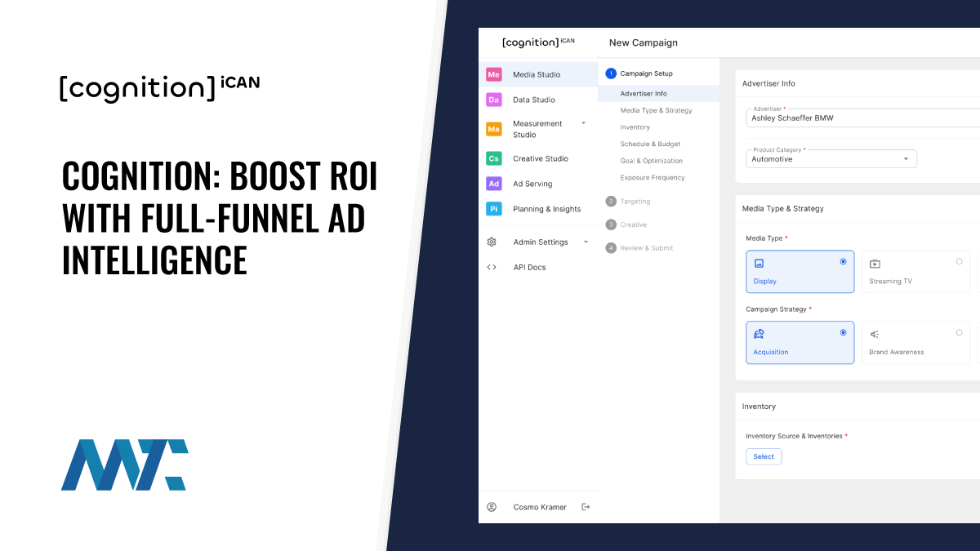Click the user profile icon beside Cosmo Kramer
This screenshot has height=551, width=980.
pyautogui.click(x=492, y=507)
